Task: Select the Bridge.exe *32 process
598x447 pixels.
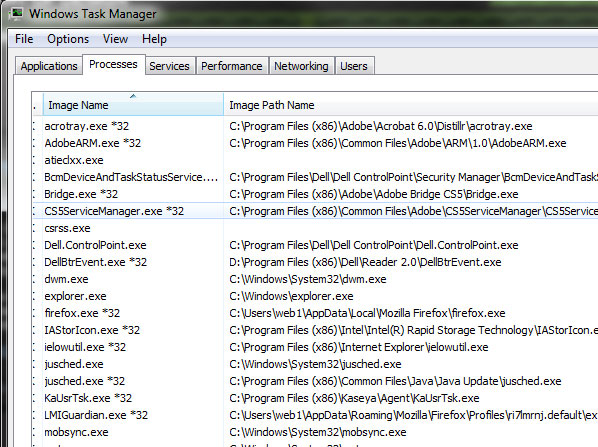Action: [81, 194]
